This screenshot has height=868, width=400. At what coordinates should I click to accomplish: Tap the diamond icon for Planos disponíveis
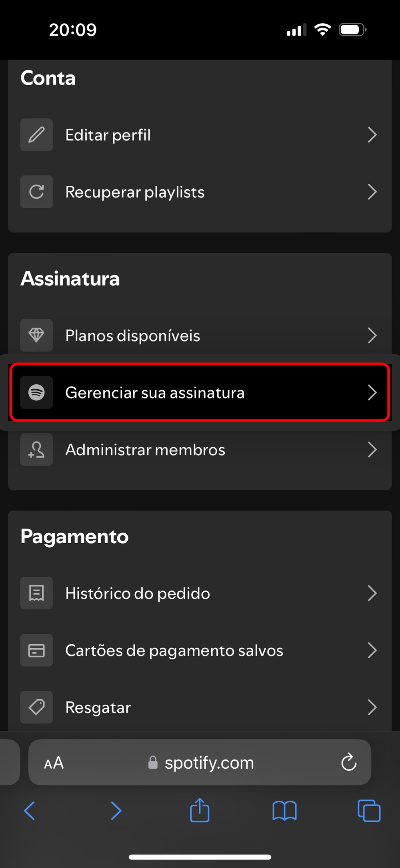point(36,335)
